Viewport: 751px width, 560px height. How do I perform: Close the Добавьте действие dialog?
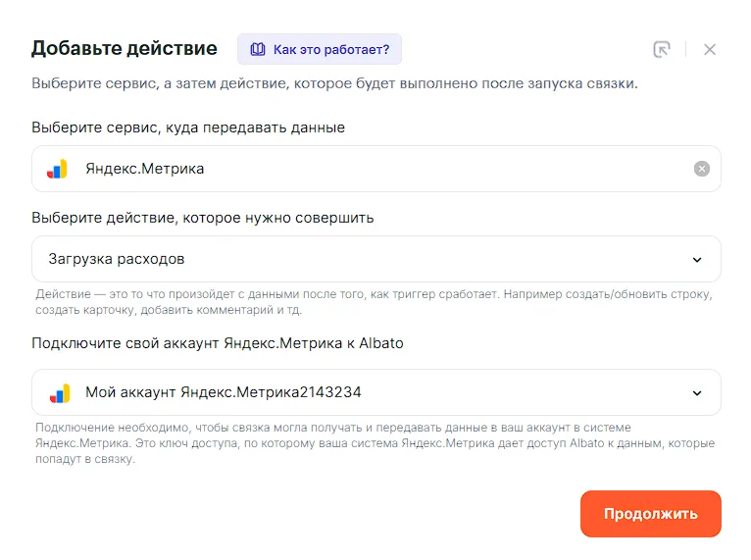(710, 49)
